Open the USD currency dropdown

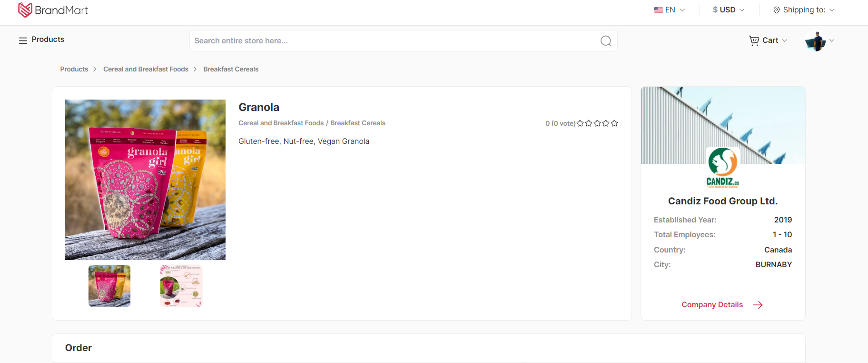point(729,10)
